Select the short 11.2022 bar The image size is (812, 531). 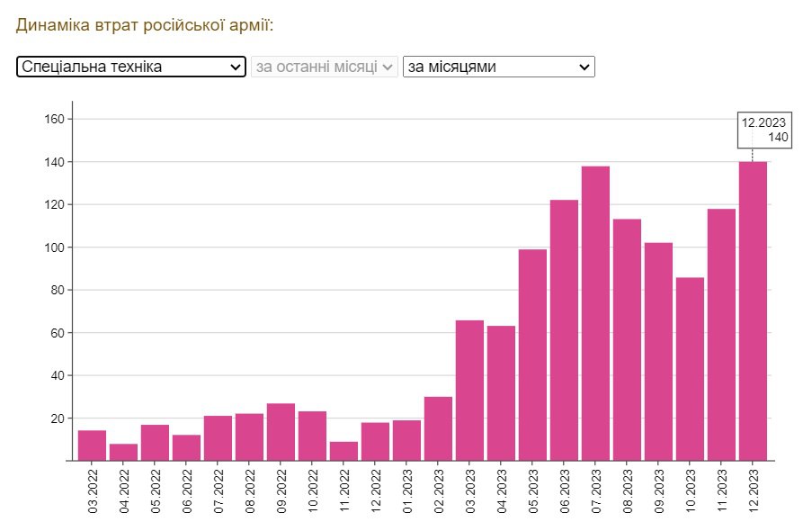[x=344, y=451]
